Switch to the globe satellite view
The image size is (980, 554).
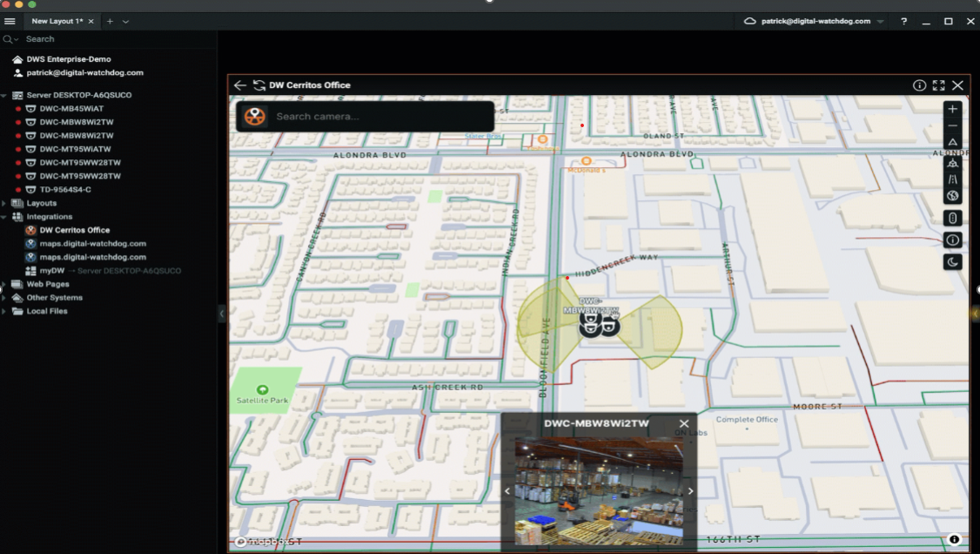point(952,196)
